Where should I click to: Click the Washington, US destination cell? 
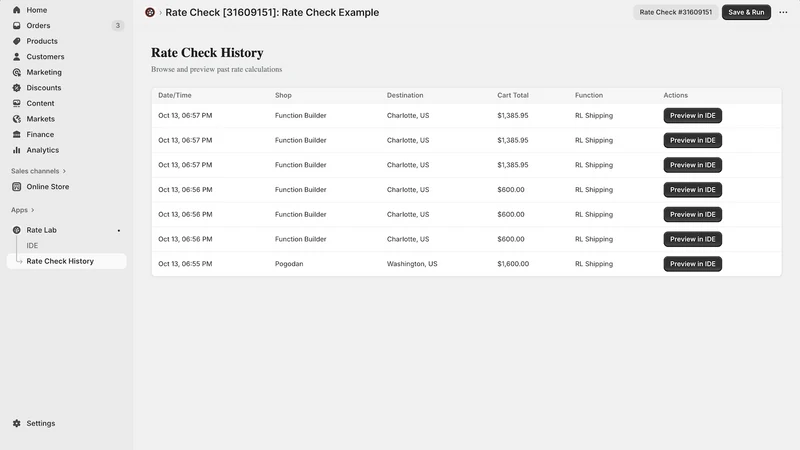click(412, 264)
